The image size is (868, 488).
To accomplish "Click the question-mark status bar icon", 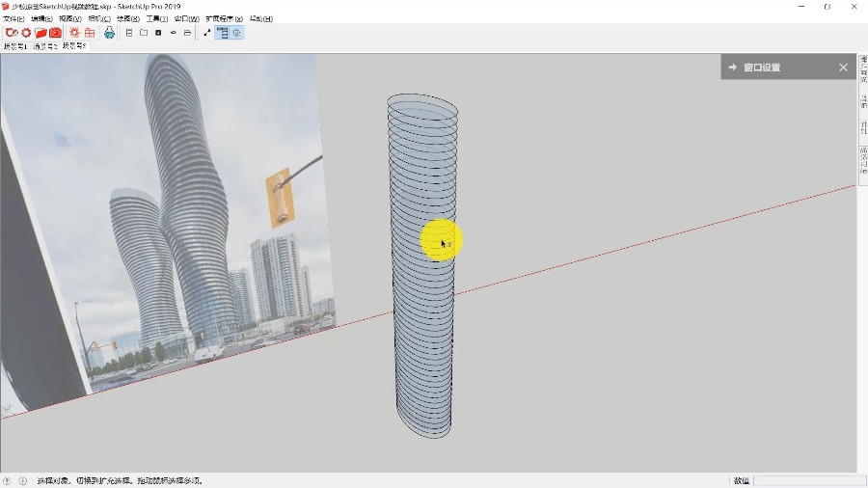I will (7, 481).
